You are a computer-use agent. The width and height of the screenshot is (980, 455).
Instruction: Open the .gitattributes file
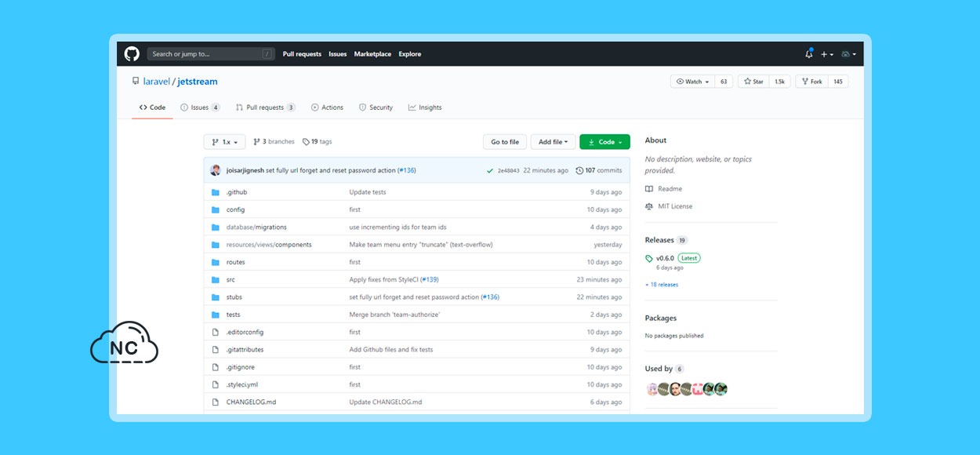click(x=245, y=350)
